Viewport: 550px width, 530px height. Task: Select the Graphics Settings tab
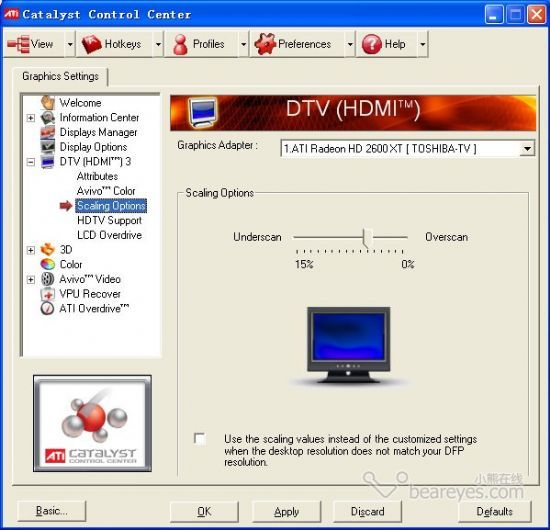coord(60,76)
